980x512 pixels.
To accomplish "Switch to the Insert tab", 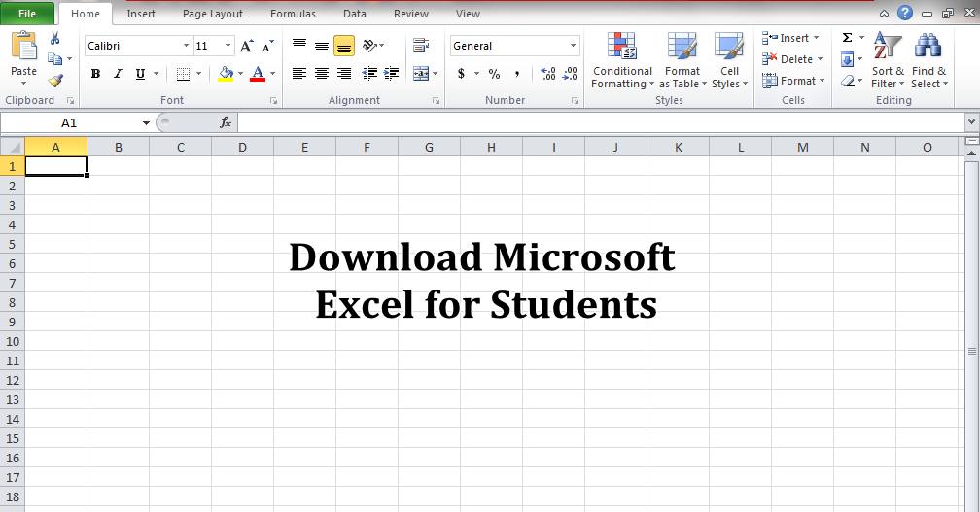I will tap(141, 13).
